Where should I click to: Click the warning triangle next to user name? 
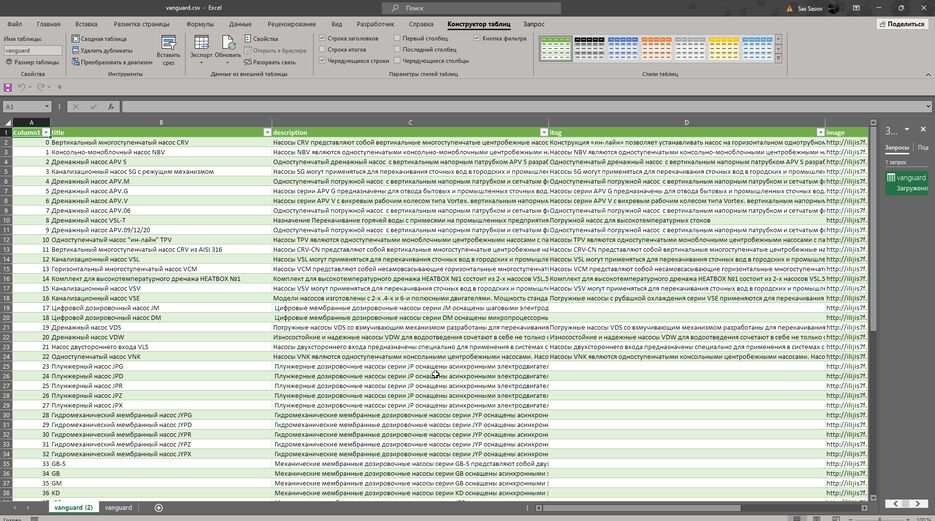point(790,8)
